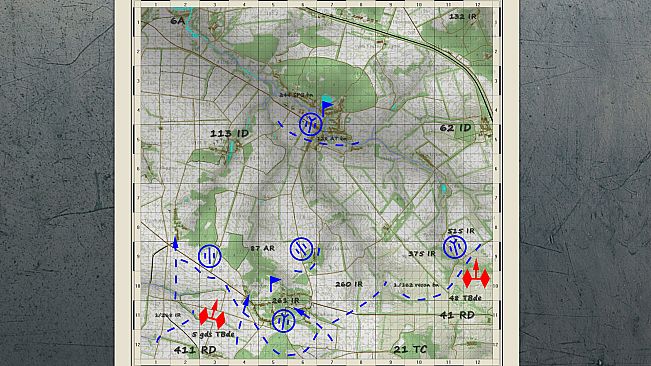Click the 41 RD label
This screenshot has height=366, width=651.
[457, 315]
